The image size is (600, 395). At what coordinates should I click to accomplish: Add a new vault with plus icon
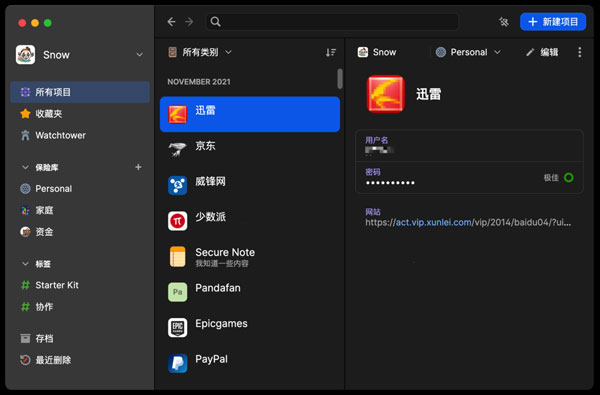(x=139, y=167)
